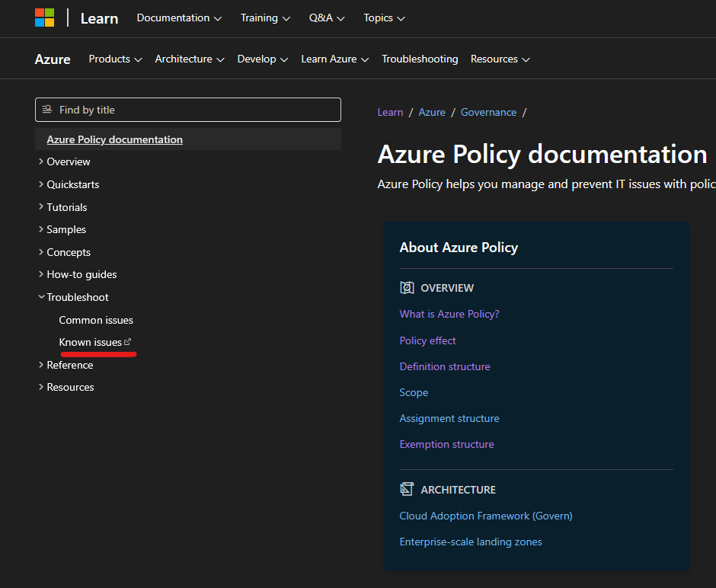Screen dimensions: 716x588
Task: Select Common issues in the sidebar
Action: pyautogui.click(x=96, y=320)
